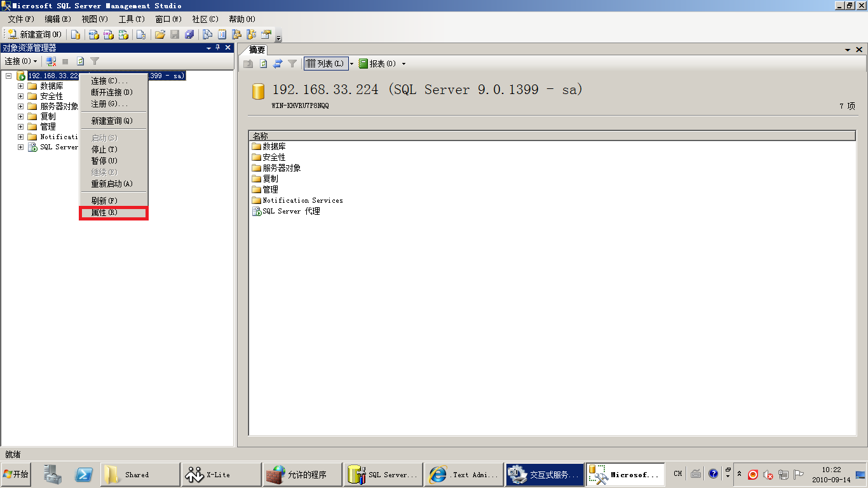Screen dimensions: 868x488
Task: Open the 视图(V) menu
Action: pyautogui.click(x=95, y=19)
